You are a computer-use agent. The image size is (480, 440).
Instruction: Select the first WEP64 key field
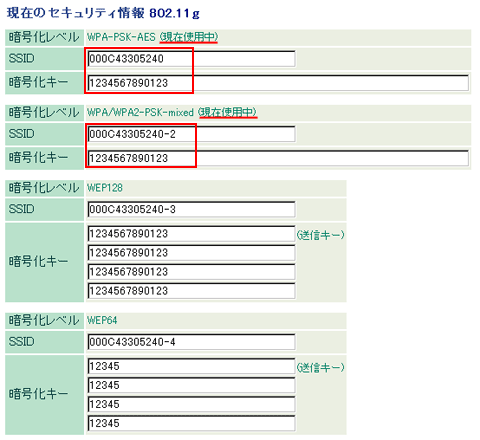tap(191, 367)
